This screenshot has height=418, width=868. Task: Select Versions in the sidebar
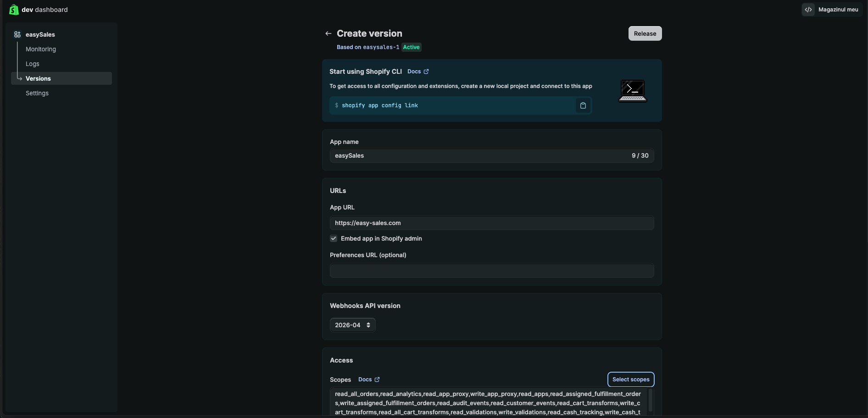pyautogui.click(x=61, y=78)
